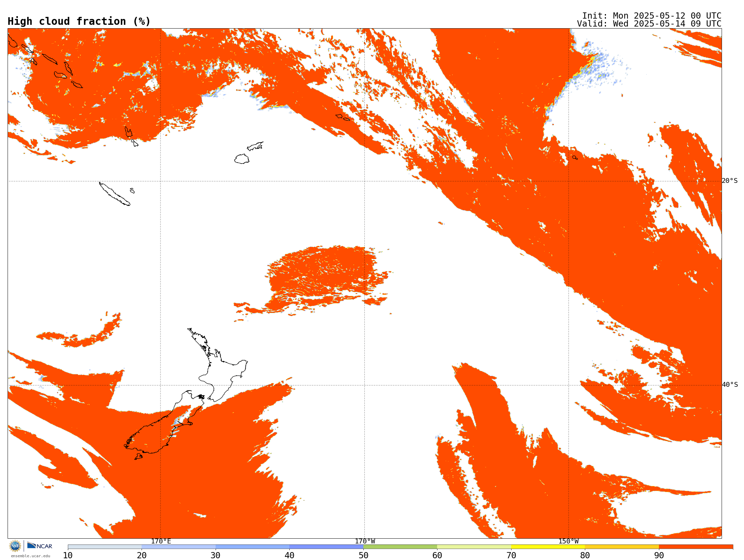Click the NCAR logo
Viewport: 744px width, 560px height.
click(x=40, y=546)
